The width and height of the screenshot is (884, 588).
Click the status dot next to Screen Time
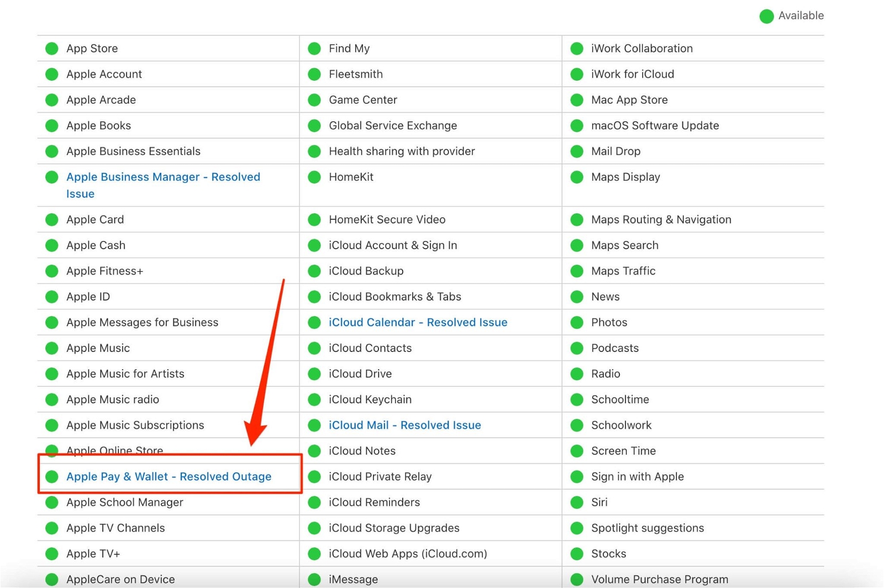point(577,451)
